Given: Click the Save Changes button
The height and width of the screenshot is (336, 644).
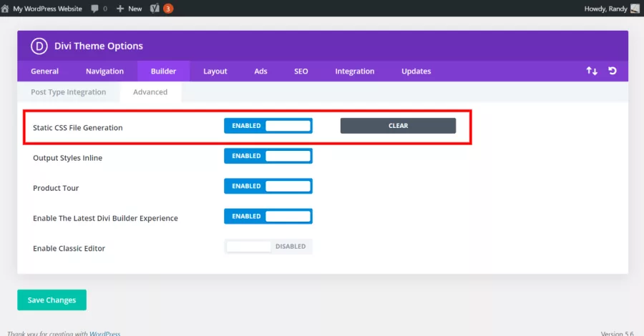Looking at the screenshot, I should pos(52,300).
